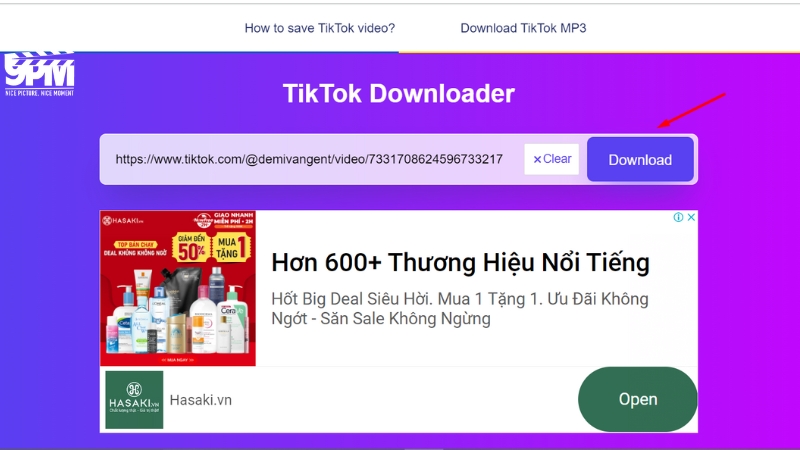Open 'Download TikTok MP3' menu item

(x=523, y=28)
